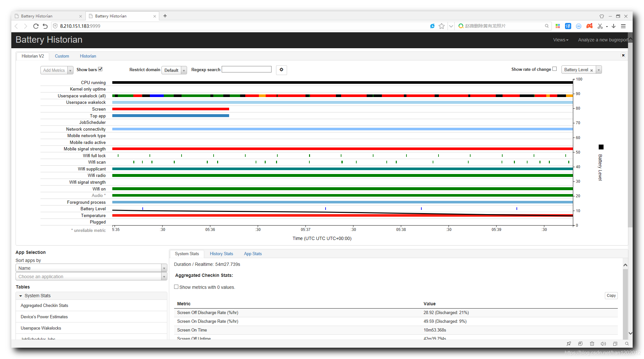The height and width of the screenshot is (359, 644).
Task: Click the trash icon in status bar
Action: (592, 344)
